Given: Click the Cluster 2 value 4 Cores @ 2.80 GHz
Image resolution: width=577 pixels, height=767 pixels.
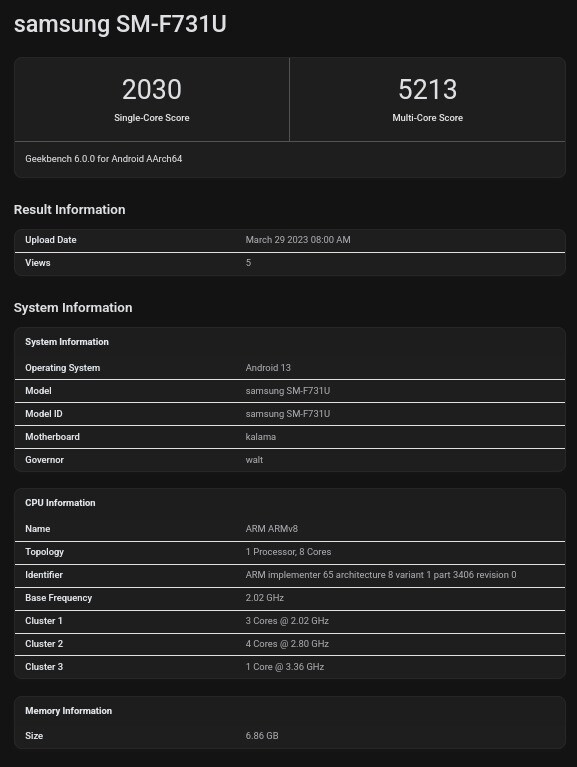Looking at the screenshot, I should [x=287, y=644].
